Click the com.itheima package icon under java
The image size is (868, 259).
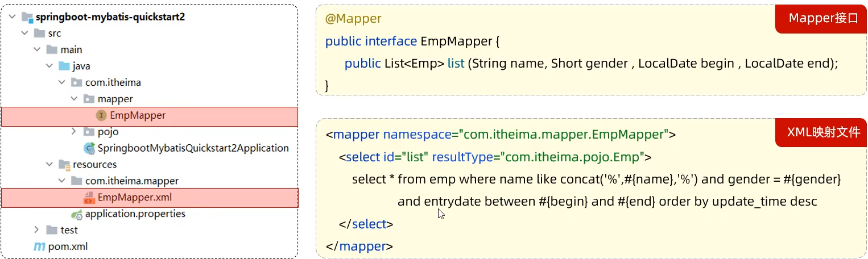point(76,83)
